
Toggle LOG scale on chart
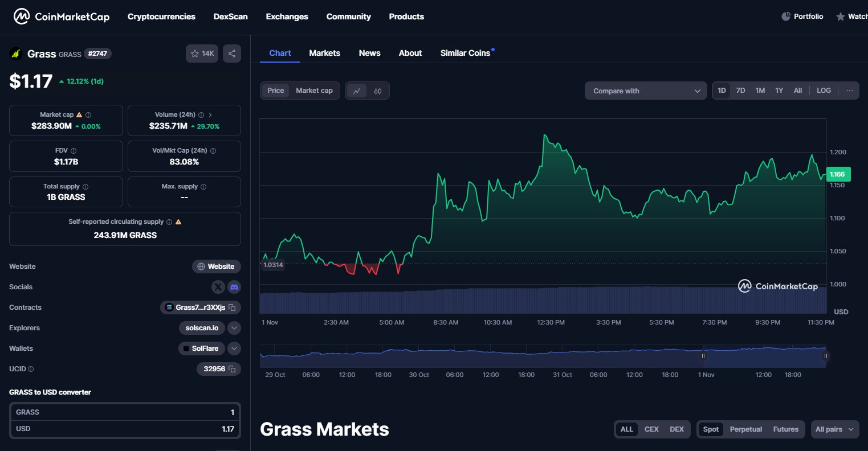click(824, 91)
